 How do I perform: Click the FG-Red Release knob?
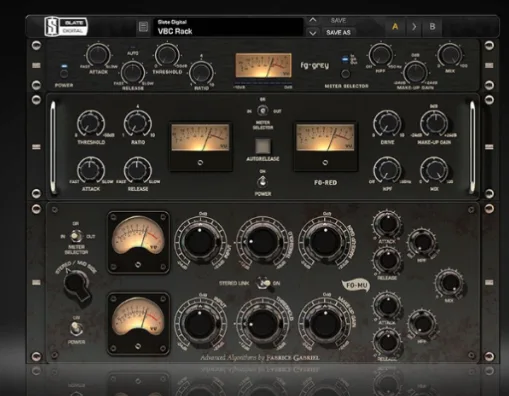(138, 170)
